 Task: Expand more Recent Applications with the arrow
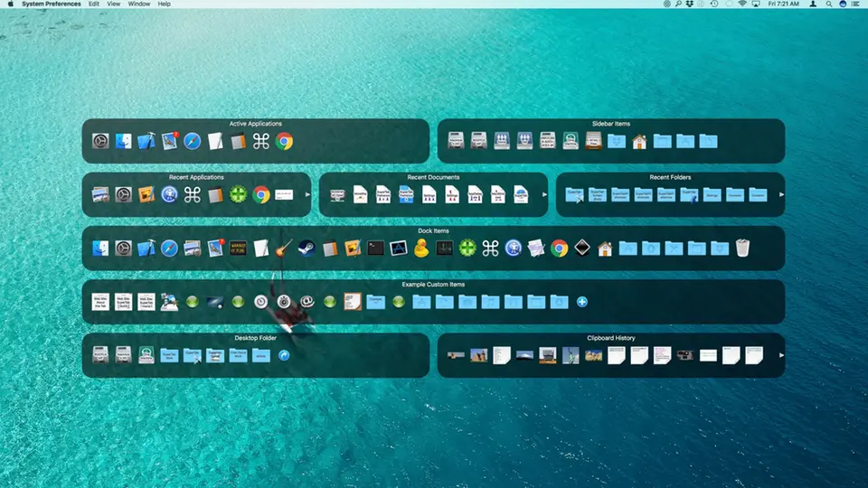coord(307,194)
